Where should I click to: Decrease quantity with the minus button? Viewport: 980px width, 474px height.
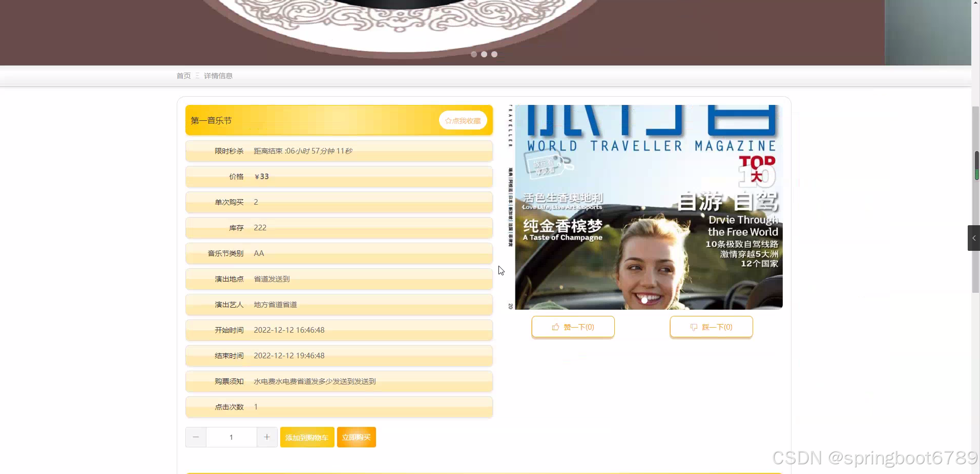pos(196,437)
